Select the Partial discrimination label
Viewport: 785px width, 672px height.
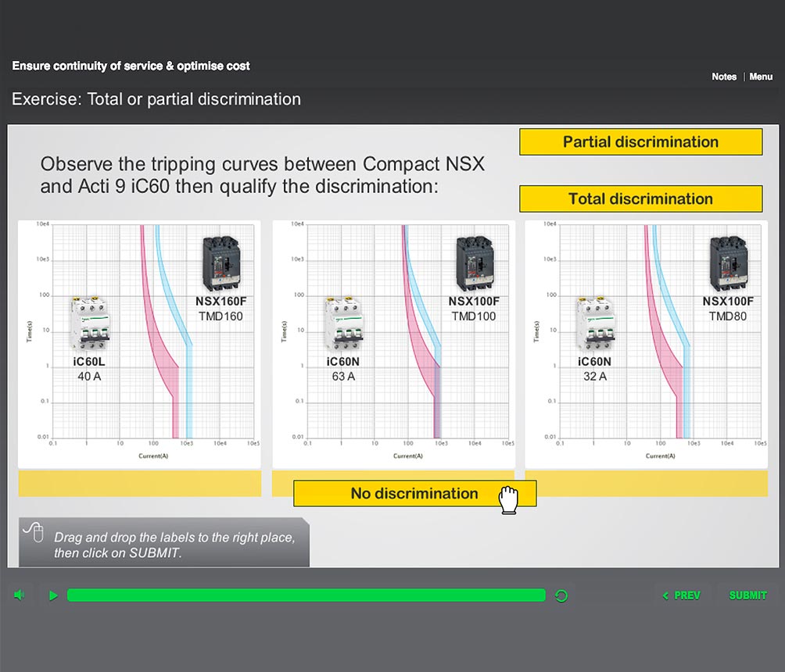pos(640,141)
